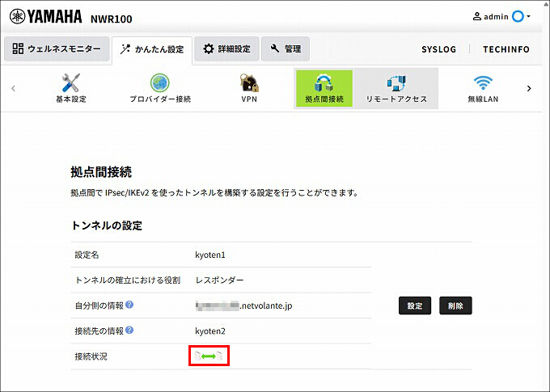Viewport: 550px width, 392px height.
Task: Click the help icon beside 自分側の情報
Action: [x=129, y=305]
